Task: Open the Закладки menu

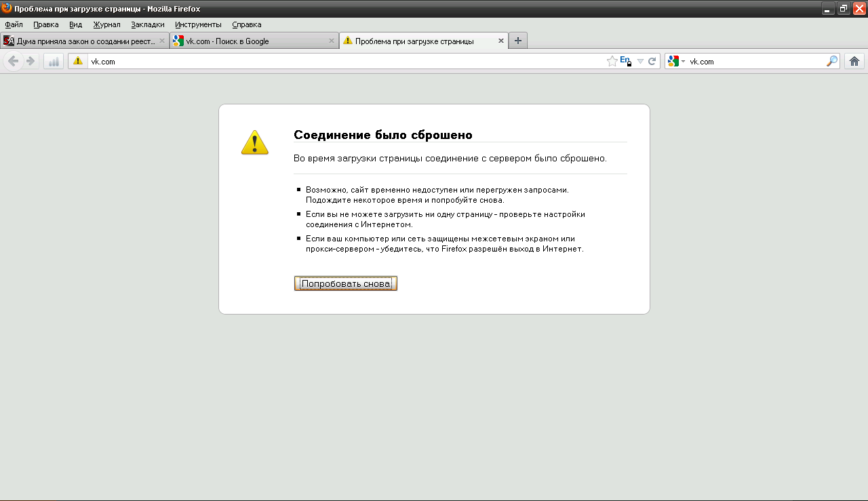Action: [x=148, y=24]
